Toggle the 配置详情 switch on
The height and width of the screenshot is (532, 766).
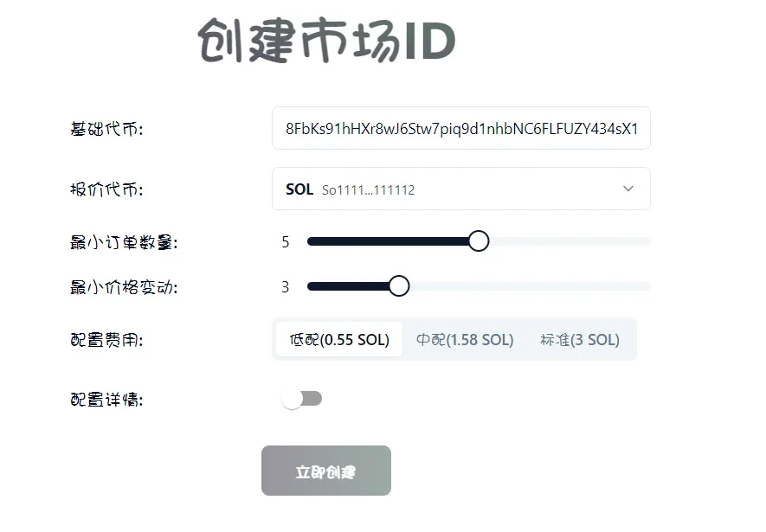(x=301, y=399)
